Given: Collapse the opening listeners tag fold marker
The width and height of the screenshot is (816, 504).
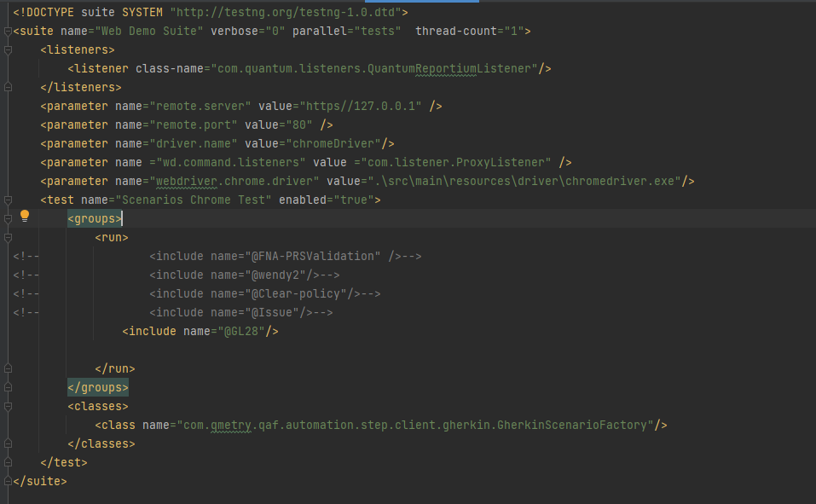Looking at the screenshot, I should pos(8,50).
